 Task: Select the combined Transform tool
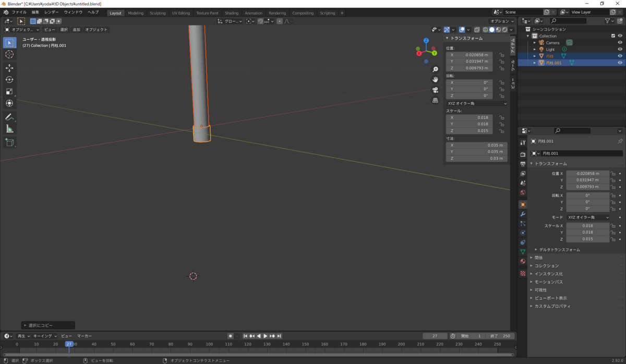tap(9, 103)
